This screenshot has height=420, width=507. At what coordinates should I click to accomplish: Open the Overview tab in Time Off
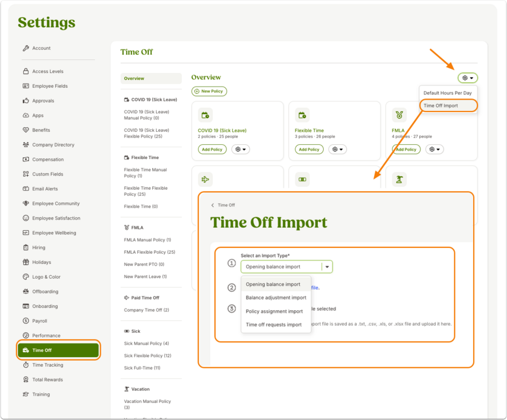(151, 78)
